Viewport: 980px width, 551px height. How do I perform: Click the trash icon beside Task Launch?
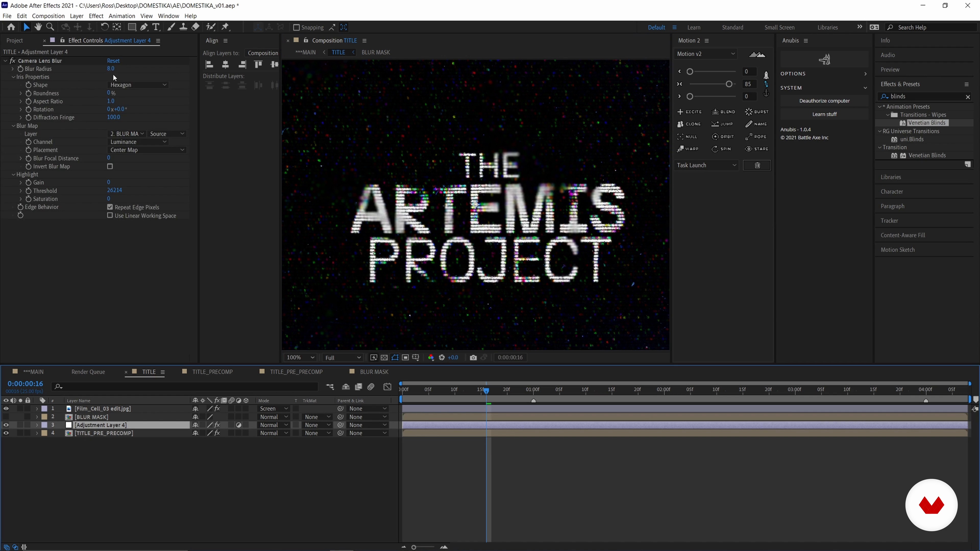[757, 165]
